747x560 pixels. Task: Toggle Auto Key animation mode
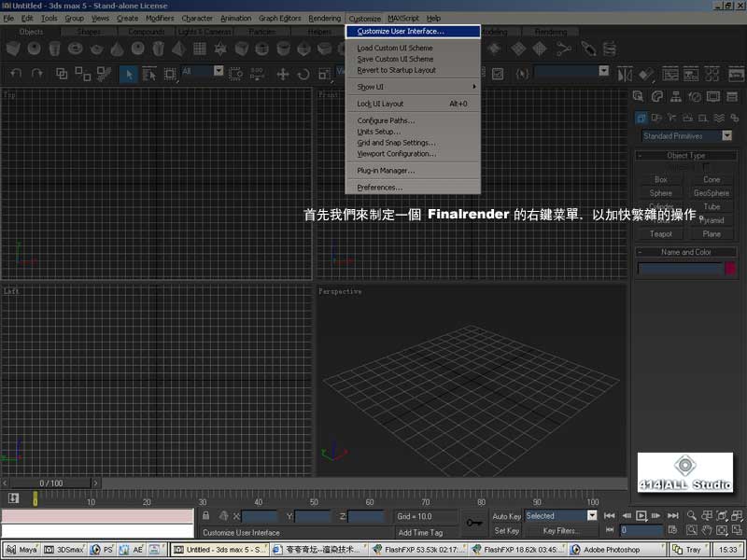(506, 516)
